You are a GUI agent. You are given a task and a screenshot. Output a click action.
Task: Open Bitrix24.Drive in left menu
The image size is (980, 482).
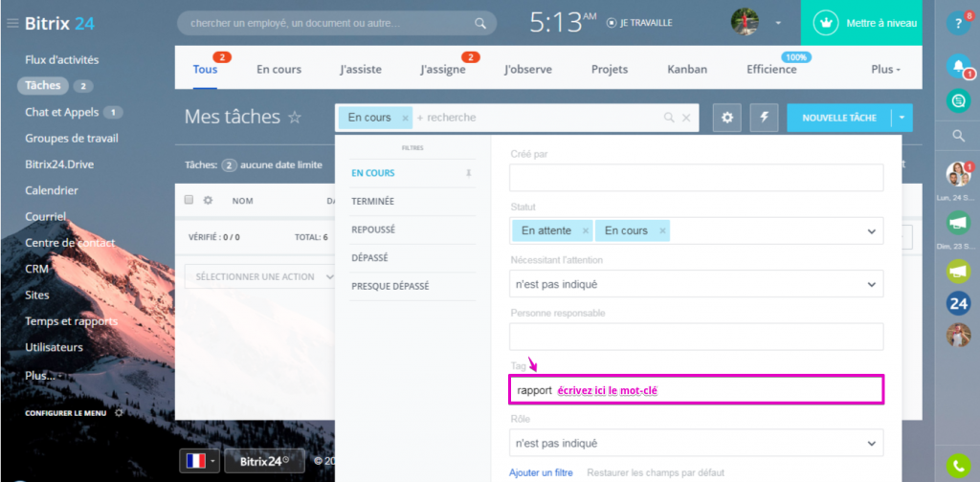click(59, 164)
